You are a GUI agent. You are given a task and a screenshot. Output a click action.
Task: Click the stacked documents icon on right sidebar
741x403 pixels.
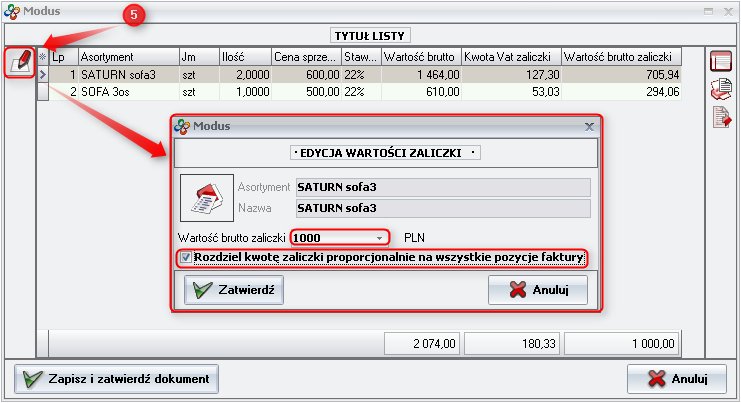click(x=721, y=89)
